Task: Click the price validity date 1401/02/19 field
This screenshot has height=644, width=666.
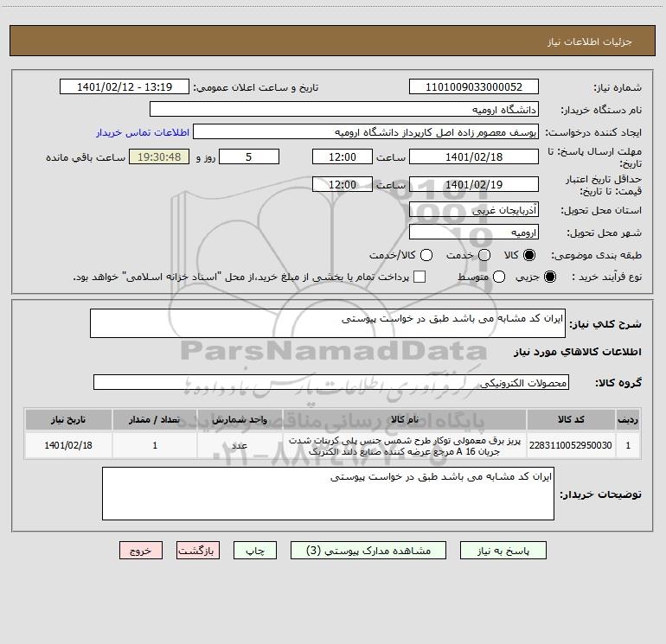Action: point(474,184)
